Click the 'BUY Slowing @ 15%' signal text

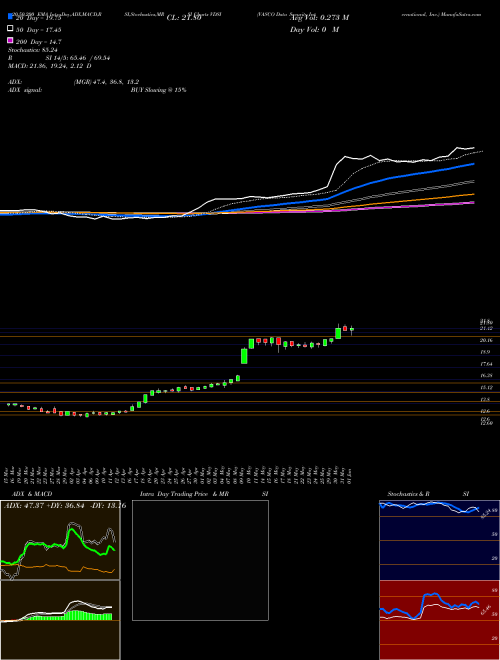(x=158, y=90)
